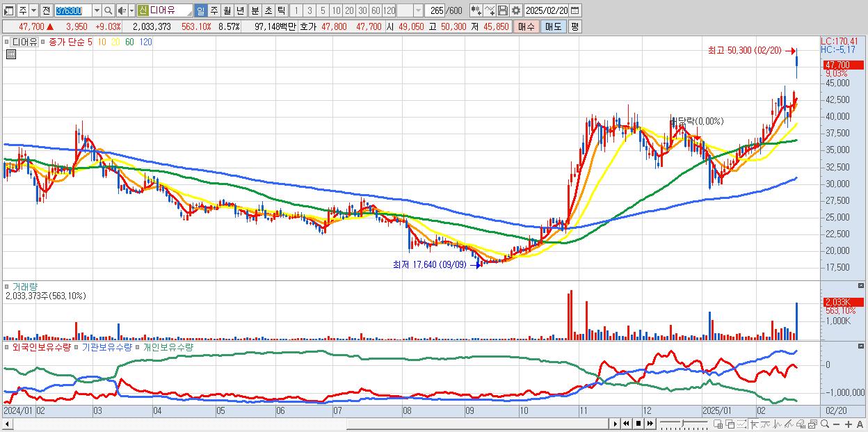Set interval to 60
This screenshot has height=432, width=868.
point(376,10)
